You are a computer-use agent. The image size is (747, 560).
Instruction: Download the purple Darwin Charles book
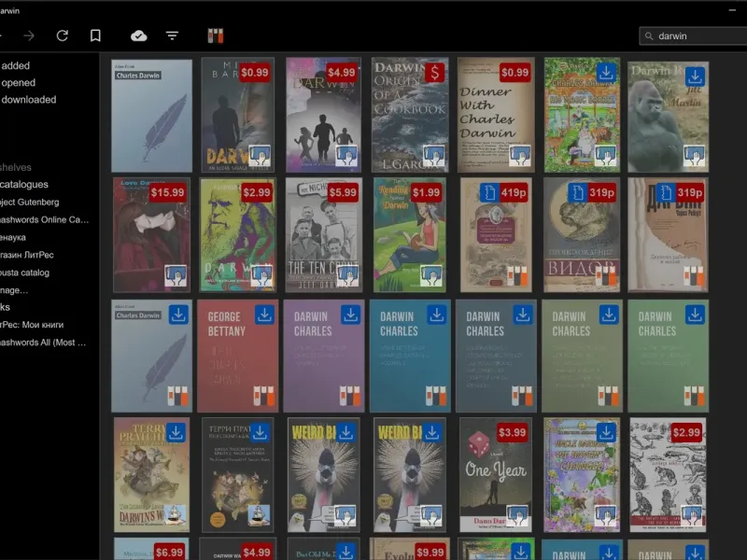coord(351,315)
